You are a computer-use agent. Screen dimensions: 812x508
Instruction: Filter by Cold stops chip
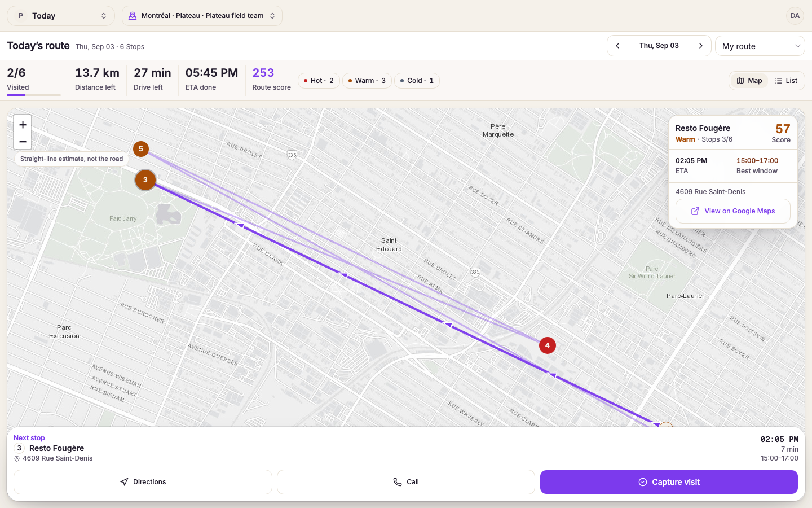tap(417, 81)
